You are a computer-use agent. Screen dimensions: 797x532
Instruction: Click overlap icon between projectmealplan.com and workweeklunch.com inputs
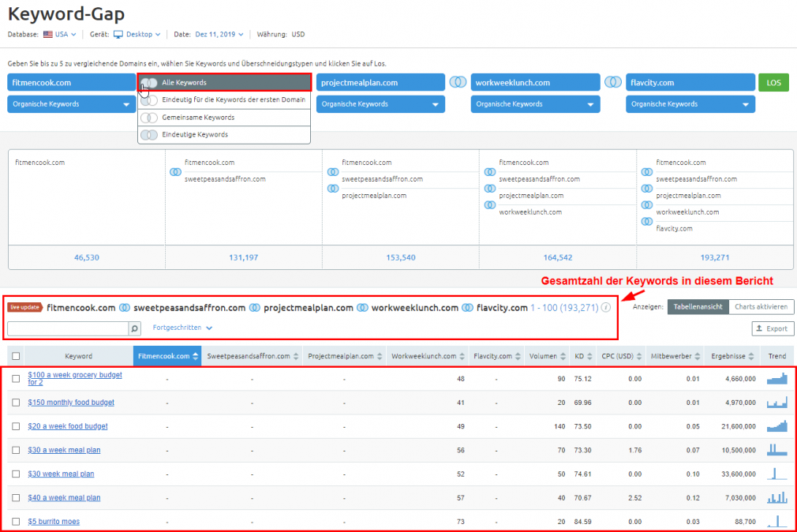coord(458,82)
